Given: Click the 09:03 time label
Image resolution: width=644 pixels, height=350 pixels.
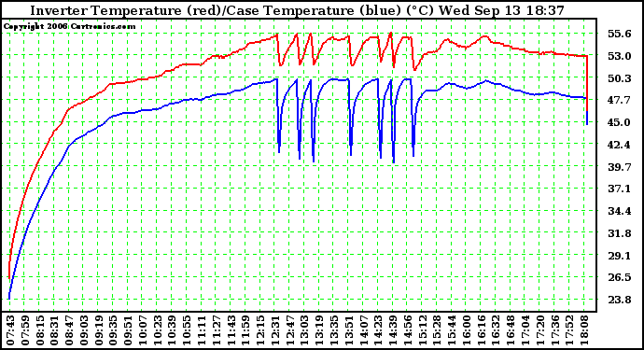Looking at the screenshot, I should click(83, 330).
